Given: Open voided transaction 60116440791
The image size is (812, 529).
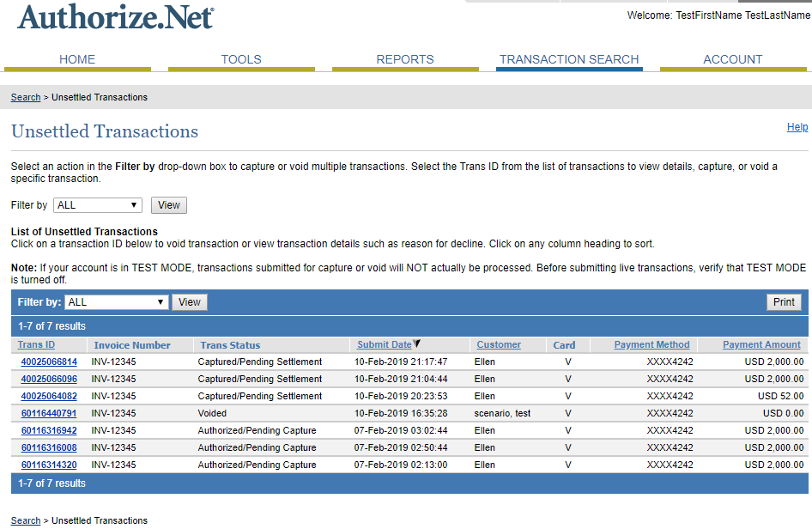Looking at the screenshot, I should point(49,414).
